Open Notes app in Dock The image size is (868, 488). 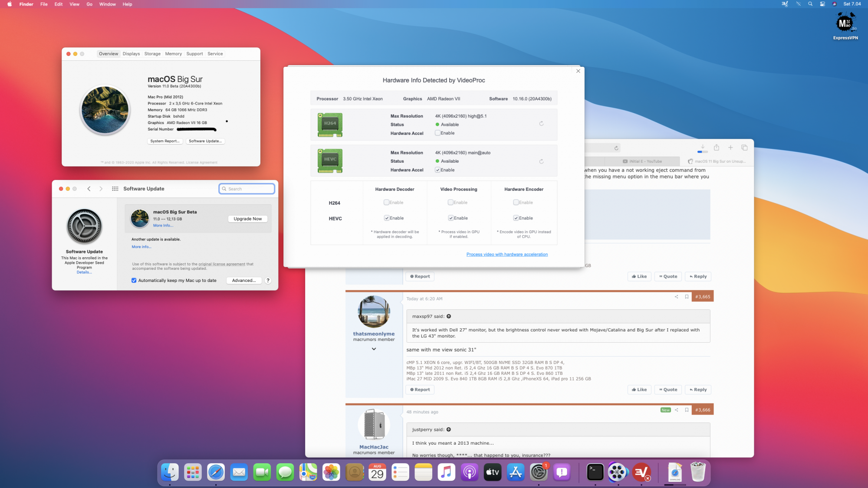[423, 472]
